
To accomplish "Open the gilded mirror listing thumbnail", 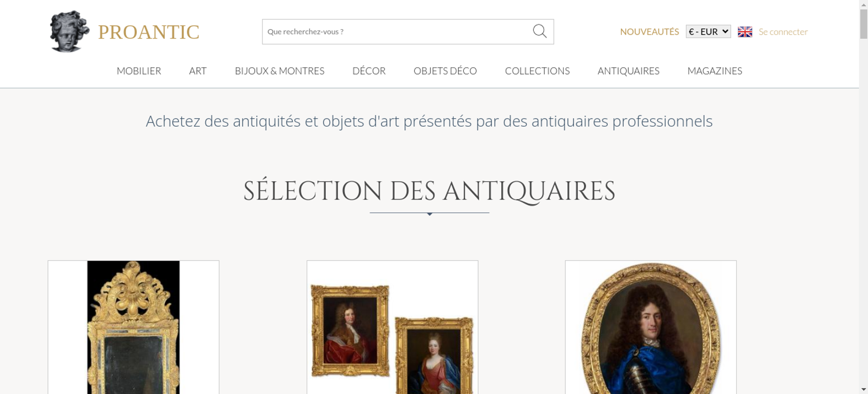I will click(133, 327).
